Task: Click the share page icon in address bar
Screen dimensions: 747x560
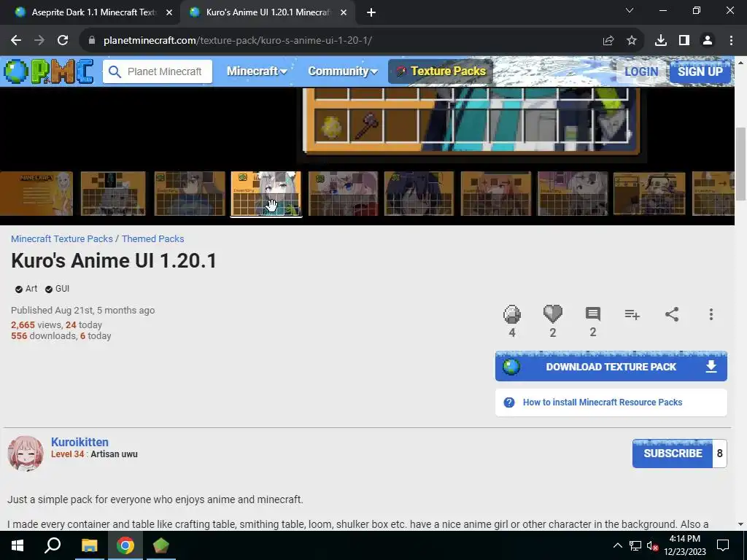Action: coord(608,41)
